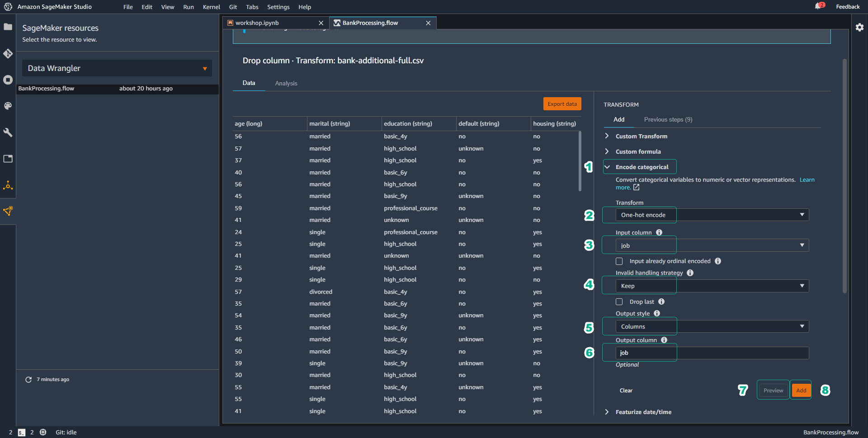868x438 pixels.
Task: Click the Feedback link
Action: (848, 7)
